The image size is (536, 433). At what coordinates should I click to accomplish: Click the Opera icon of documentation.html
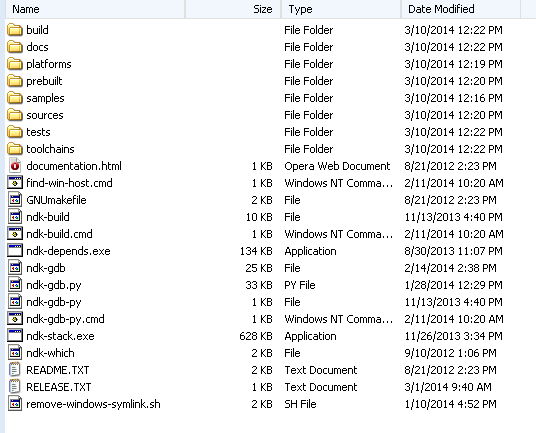[x=15, y=166]
